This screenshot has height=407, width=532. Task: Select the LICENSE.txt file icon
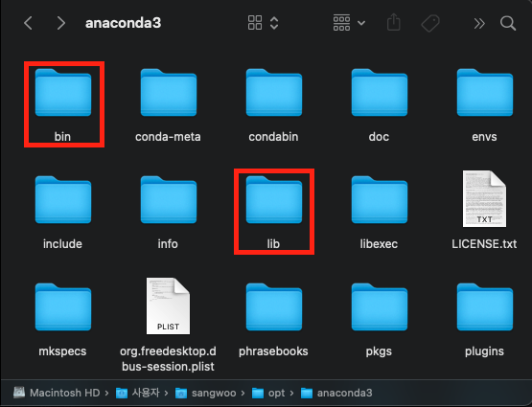pos(484,198)
